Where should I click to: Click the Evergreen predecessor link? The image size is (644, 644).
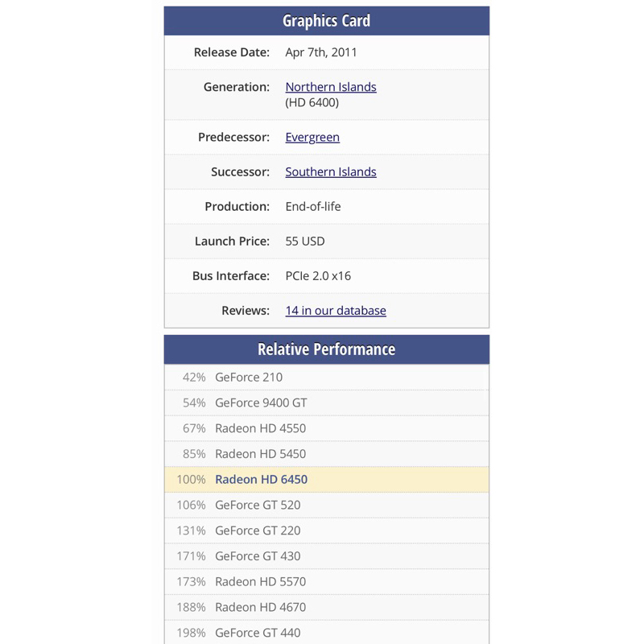pos(312,138)
